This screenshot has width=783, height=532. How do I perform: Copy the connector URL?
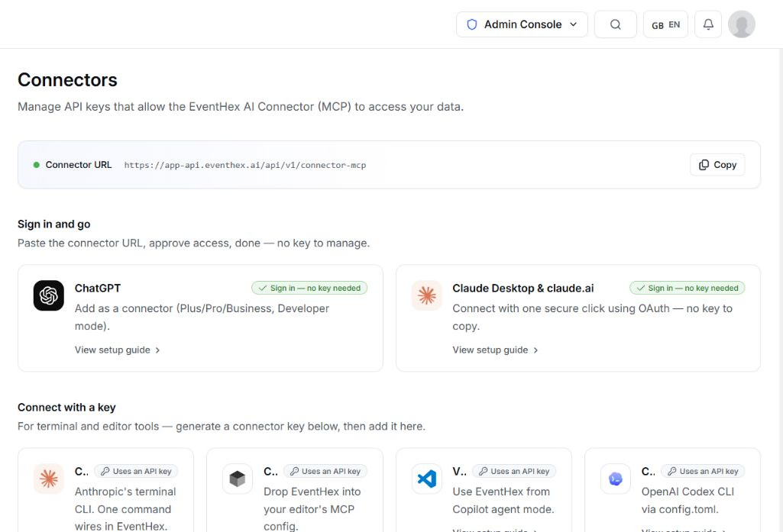coord(717,165)
